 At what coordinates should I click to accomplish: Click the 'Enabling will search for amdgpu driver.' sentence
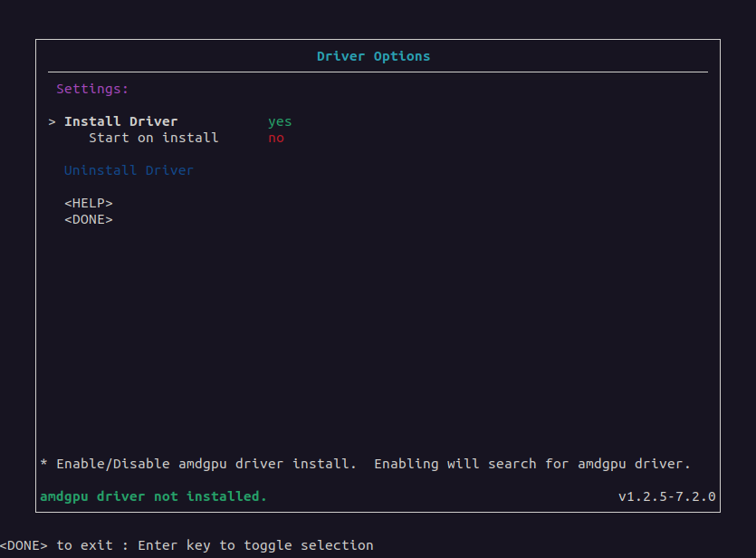[532, 464]
